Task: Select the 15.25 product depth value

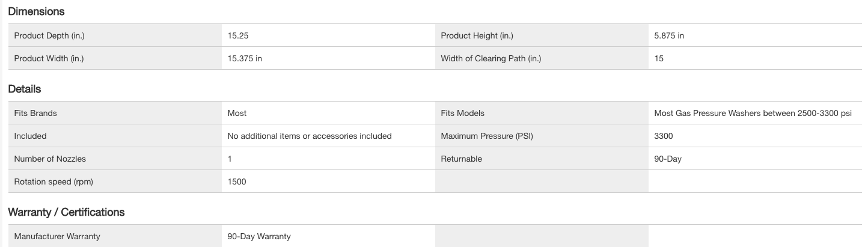Action: point(238,35)
